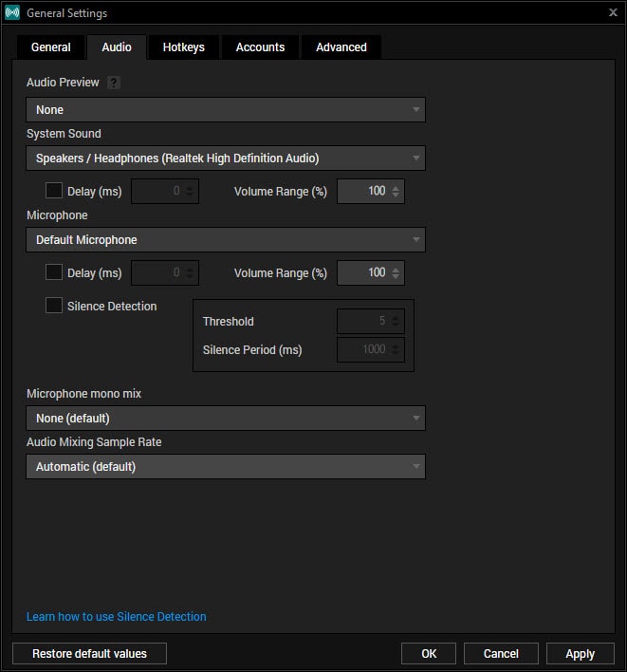Expand the Microphone mono mix dropdown
The image size is (627, 672).
[226, 419]
